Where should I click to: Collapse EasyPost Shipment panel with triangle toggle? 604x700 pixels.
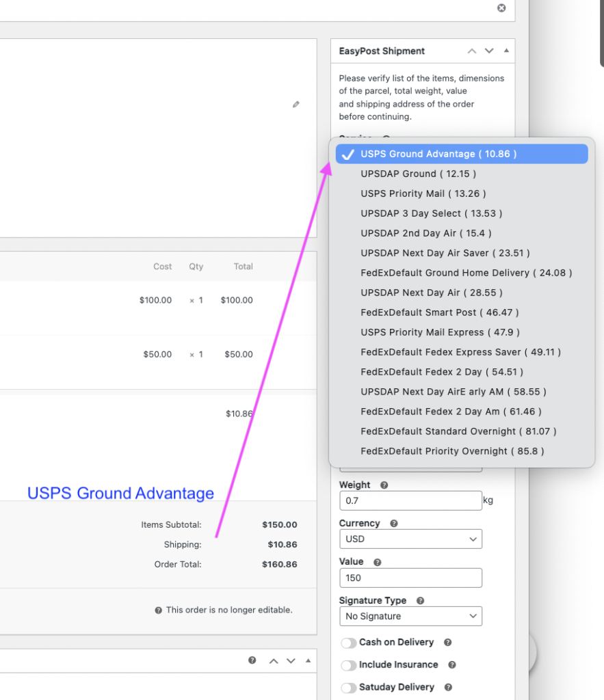[x=506, y=51]
